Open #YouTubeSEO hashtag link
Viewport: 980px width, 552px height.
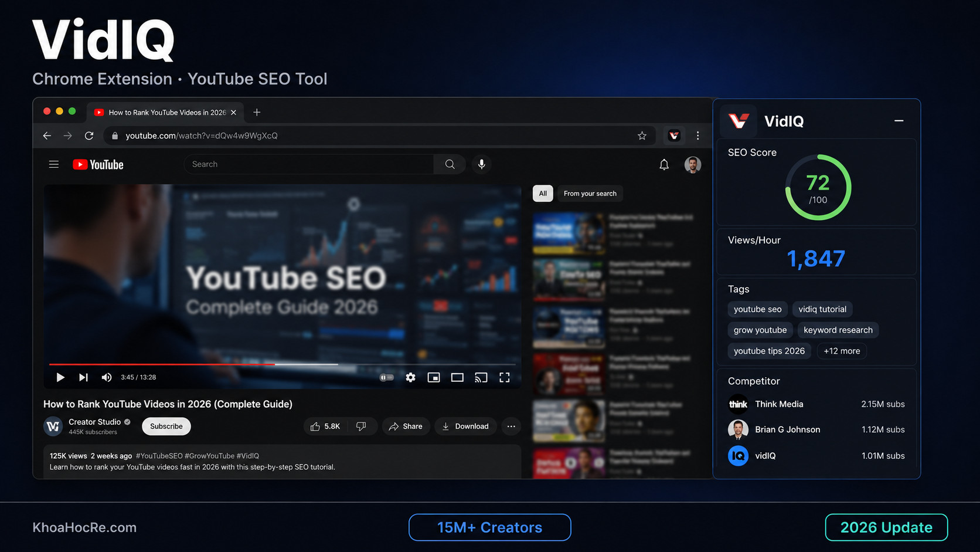click(159, 456)
